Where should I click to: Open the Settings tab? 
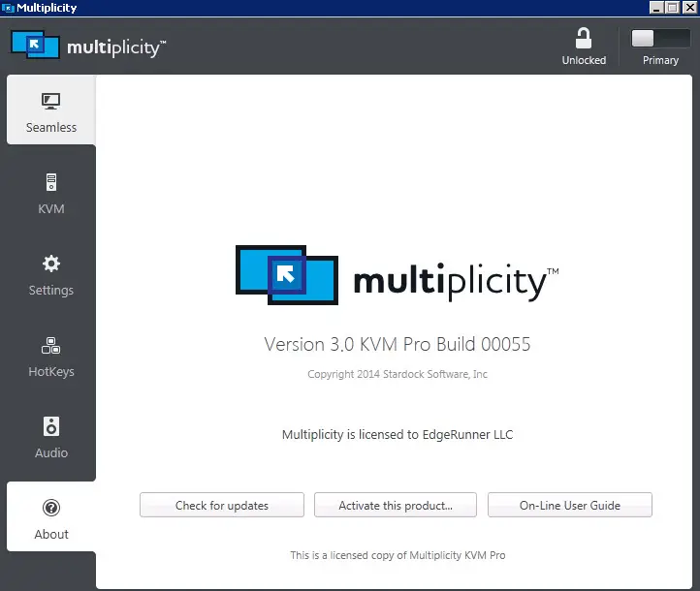point(50,275)
